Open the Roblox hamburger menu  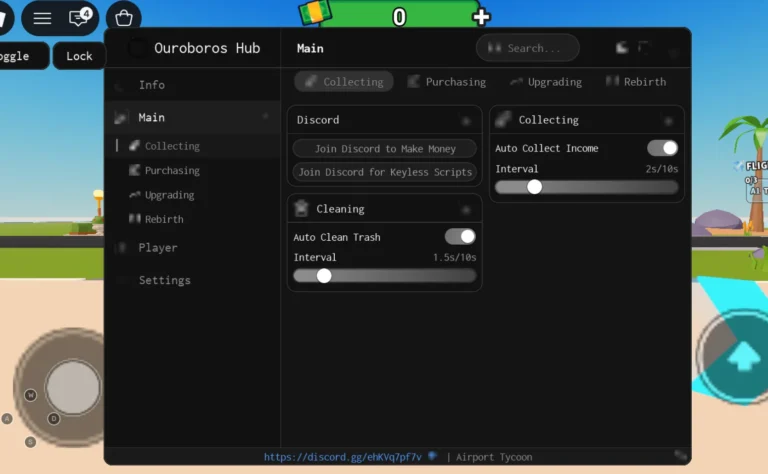click(x=42, y=19)
